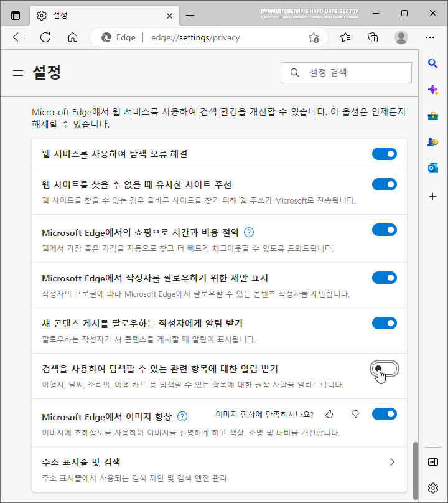Toggle web service navigation error resolution
This screenshot has height=503, width=448.
pos(385,154)
